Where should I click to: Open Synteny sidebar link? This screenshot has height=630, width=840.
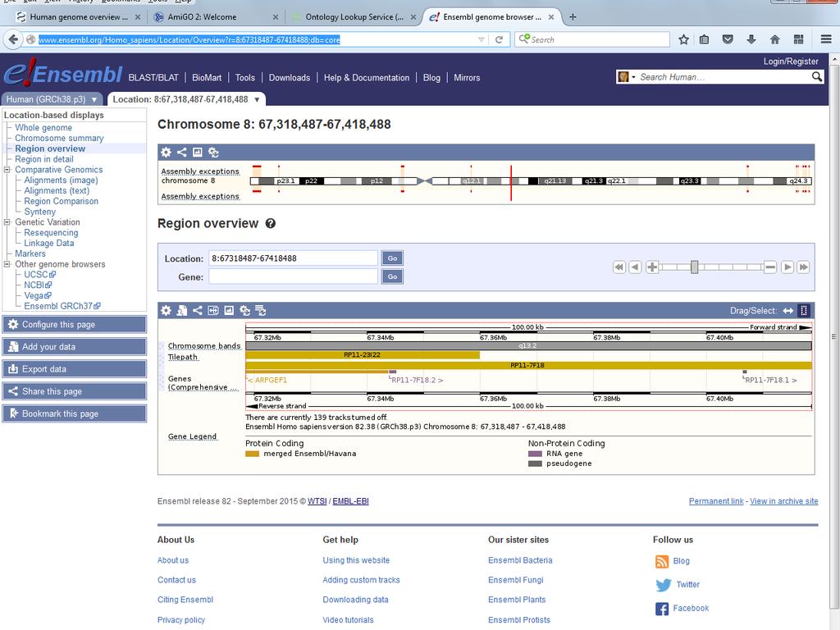(39, 212)
